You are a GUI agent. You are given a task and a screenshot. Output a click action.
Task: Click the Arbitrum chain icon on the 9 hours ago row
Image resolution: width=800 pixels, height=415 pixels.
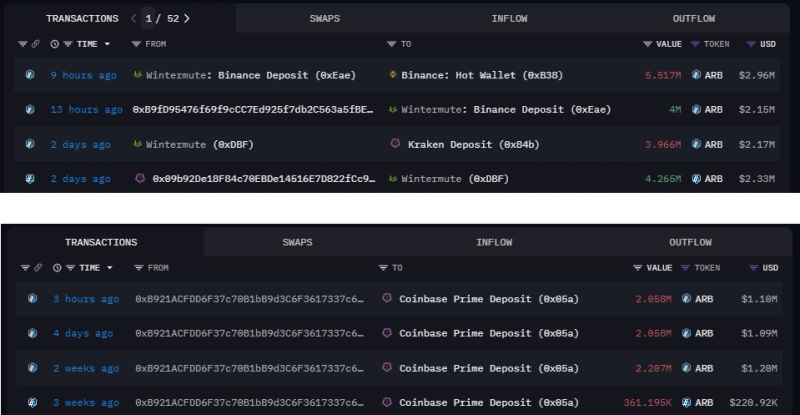[31, 75]
